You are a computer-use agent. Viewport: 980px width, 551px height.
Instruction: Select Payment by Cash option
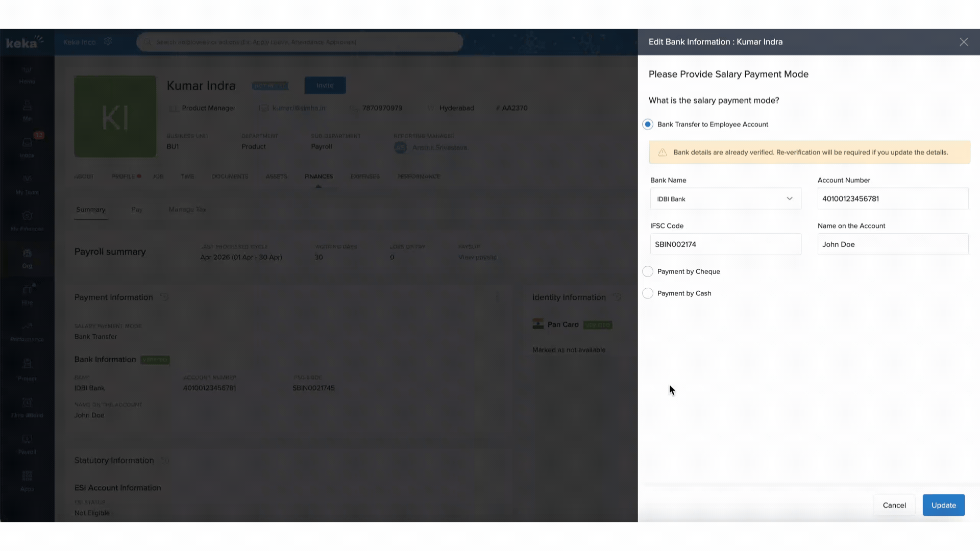click(648, 293)
